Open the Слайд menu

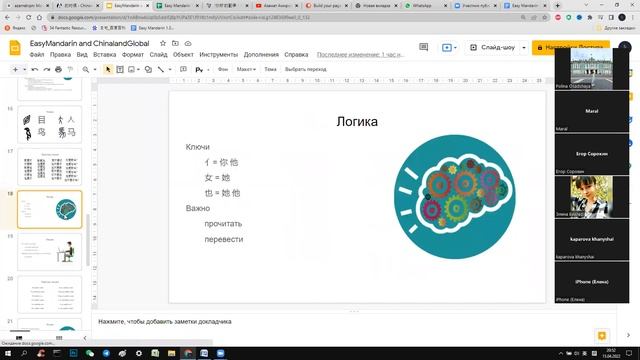point(158,54)
